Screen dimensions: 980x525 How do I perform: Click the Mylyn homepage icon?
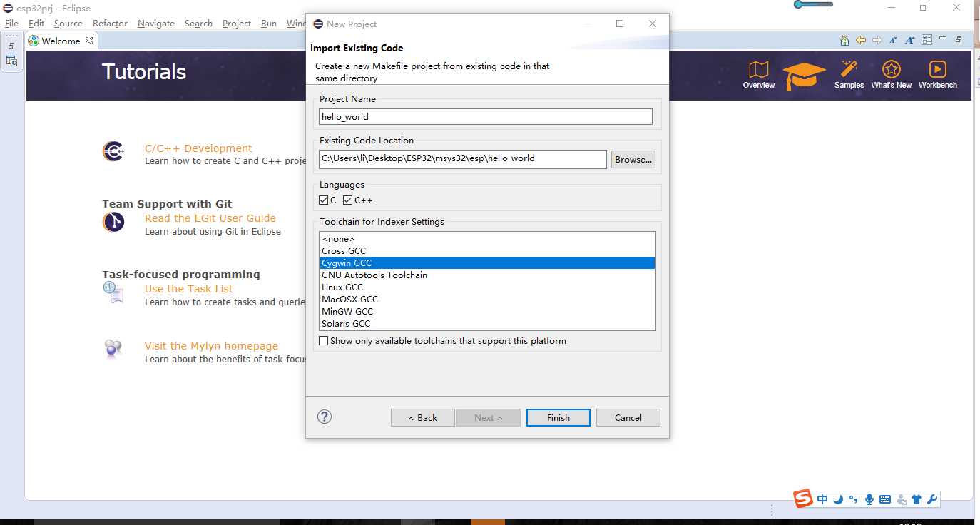click(x=113, y=349)
